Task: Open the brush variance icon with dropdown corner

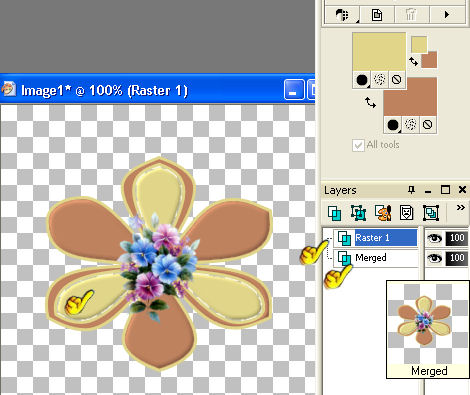Action: click(342, 15)
